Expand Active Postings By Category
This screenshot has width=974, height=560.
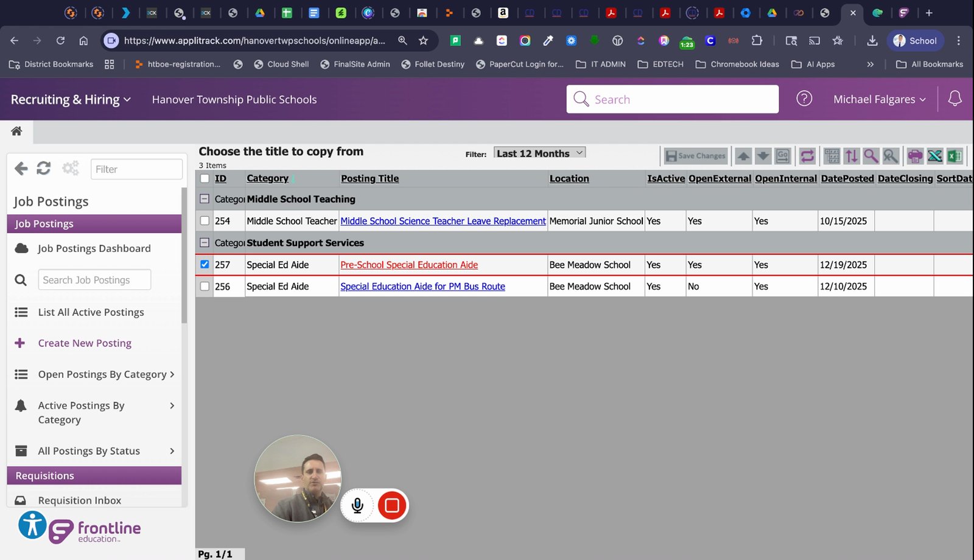tap(94, 413)
